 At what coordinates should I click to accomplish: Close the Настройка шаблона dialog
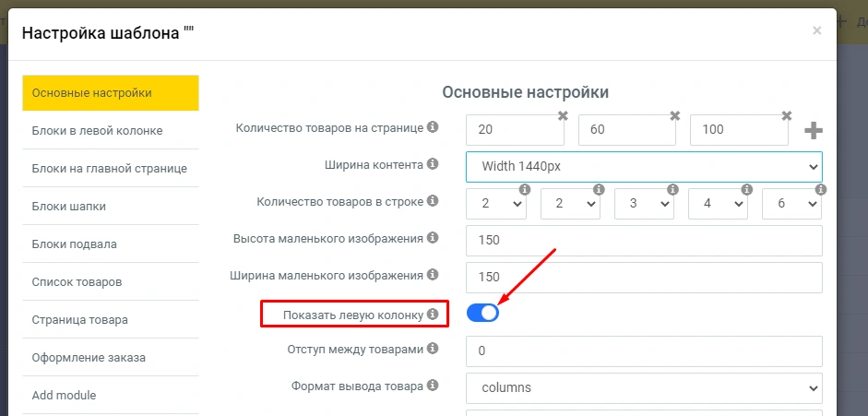coord(816,30)
